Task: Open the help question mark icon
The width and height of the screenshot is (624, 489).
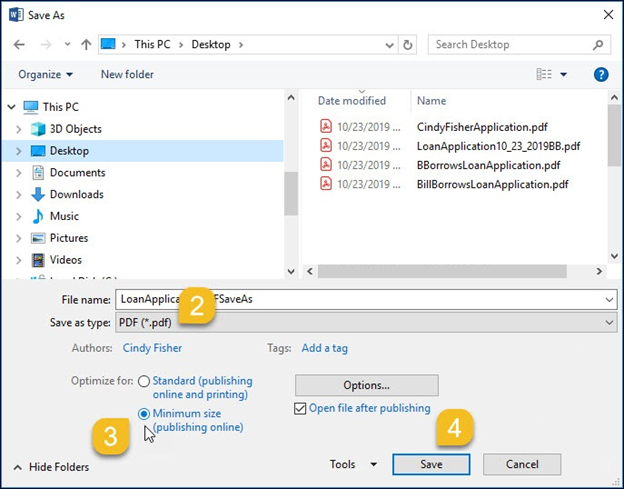Action: point(601,74)
